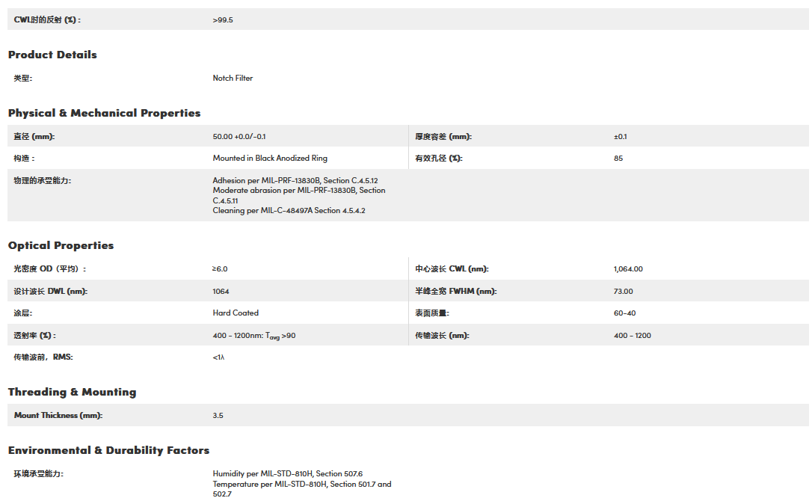Select the optical density value ≥6.0
The height and width of the screenshot is (504, 812).
(x=220, y=268)
